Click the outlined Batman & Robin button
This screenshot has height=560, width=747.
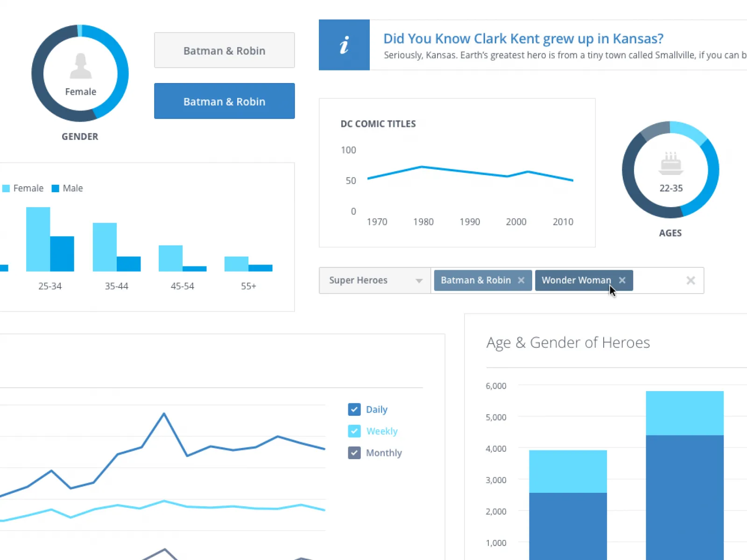224,50
